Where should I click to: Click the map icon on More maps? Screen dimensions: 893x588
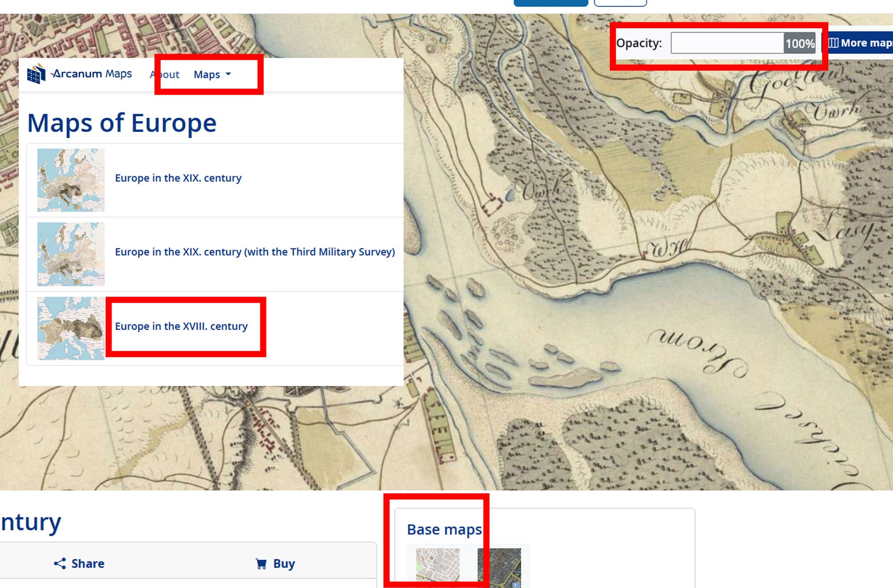(x=833, y=43)
